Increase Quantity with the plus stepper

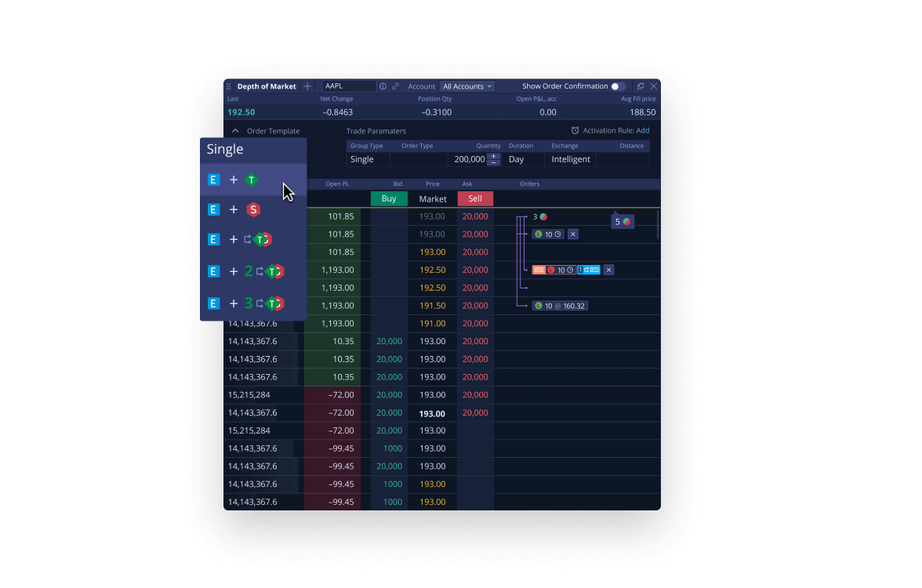click(494, 156)
